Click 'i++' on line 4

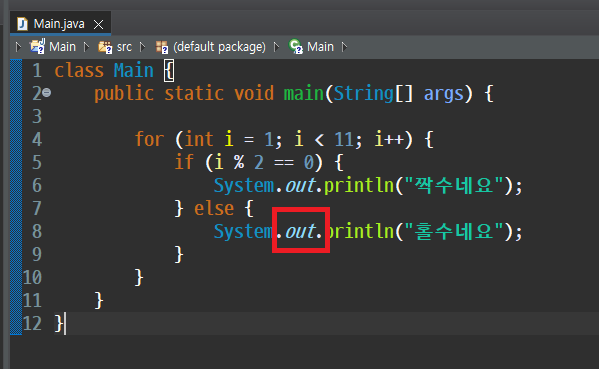[x=389, y=139]
